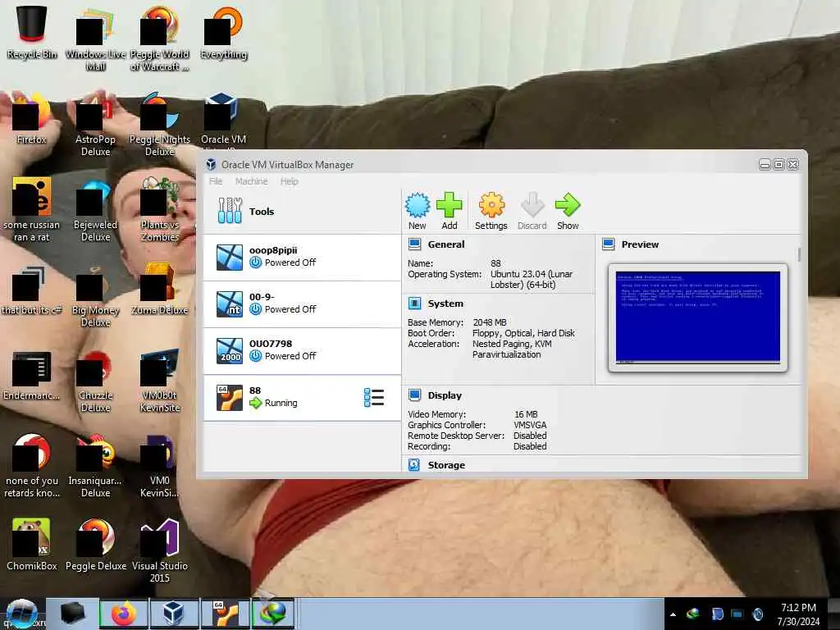
Task: Select the 'that but its c#' icon
Action: 32,290
